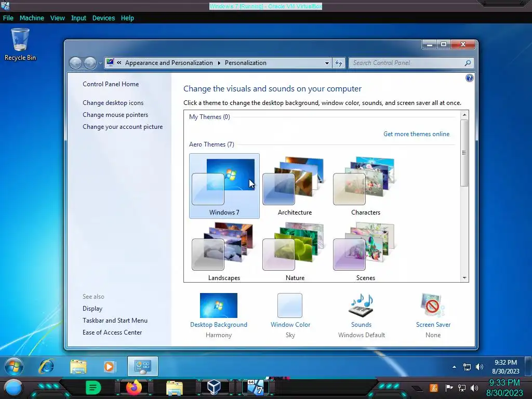Open File Explorer on host taskbar
The image size is (532, 399).
175,388
